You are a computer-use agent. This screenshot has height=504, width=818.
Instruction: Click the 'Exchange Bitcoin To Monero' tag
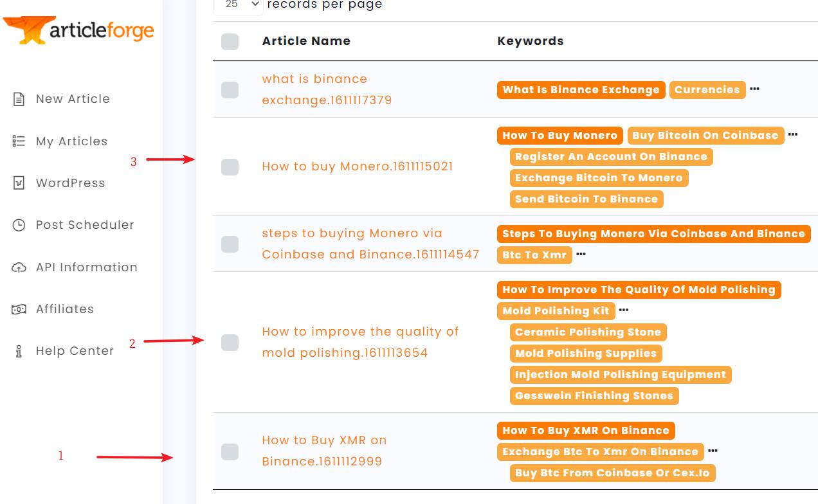(599, 178)
